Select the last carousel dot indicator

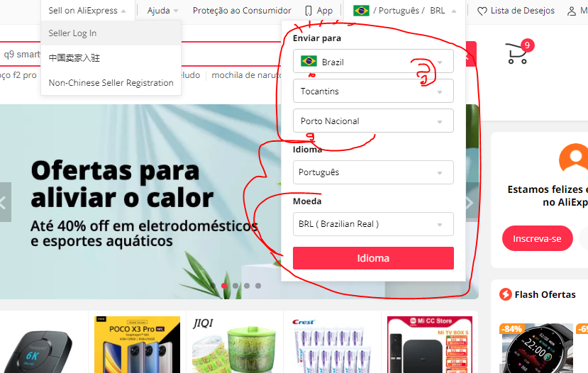[258, 286]
